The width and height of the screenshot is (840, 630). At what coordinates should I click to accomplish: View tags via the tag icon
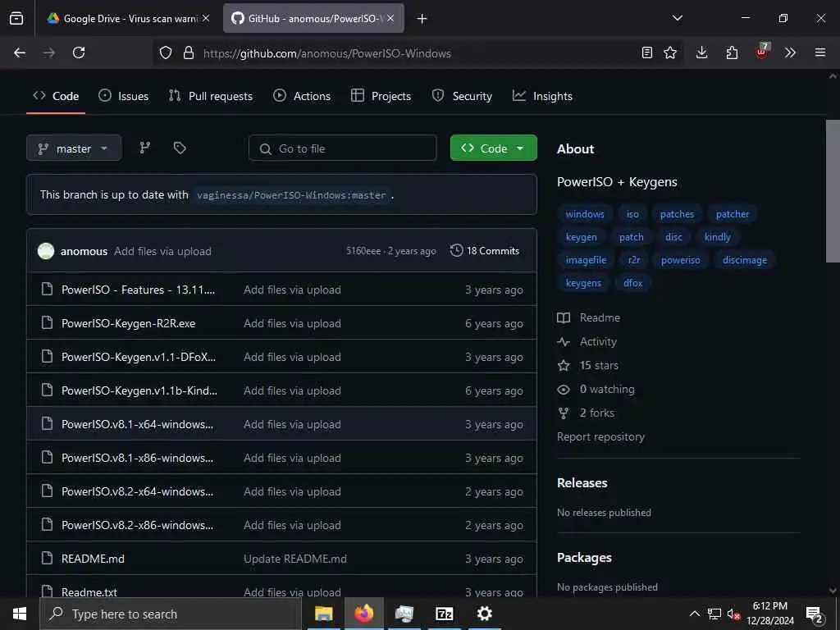(x=180, y=148)
